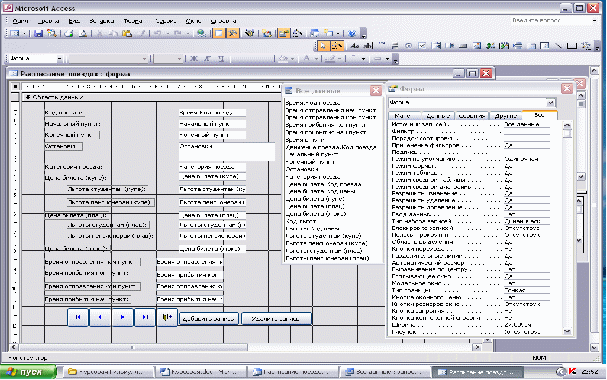Click the Build icon in the toolbar

[297, 33]
